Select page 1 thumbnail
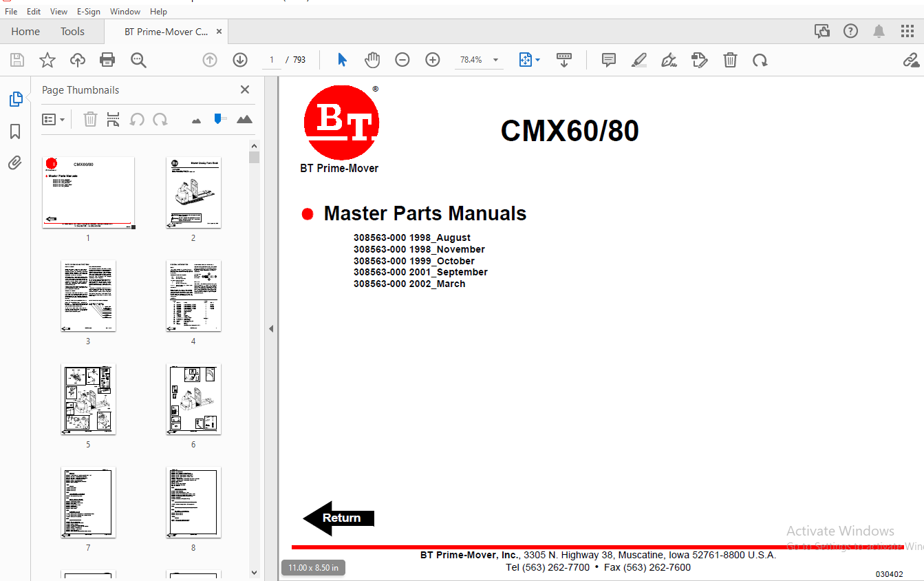 [x=88, y=193]
